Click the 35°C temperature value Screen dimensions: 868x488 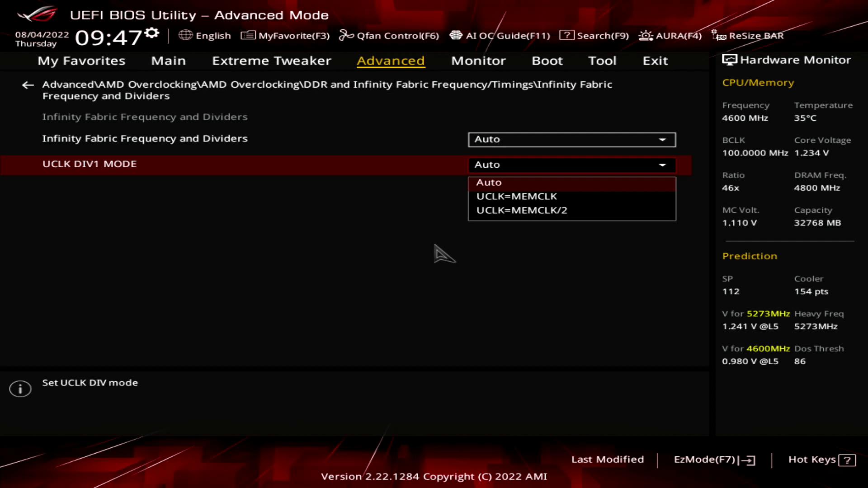click(805, 118)
